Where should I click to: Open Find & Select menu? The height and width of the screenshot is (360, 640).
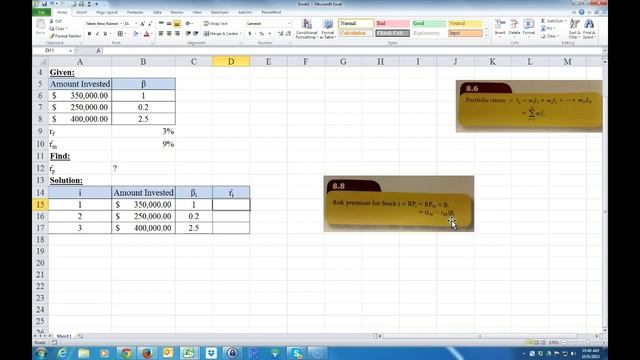click(589, 29)
